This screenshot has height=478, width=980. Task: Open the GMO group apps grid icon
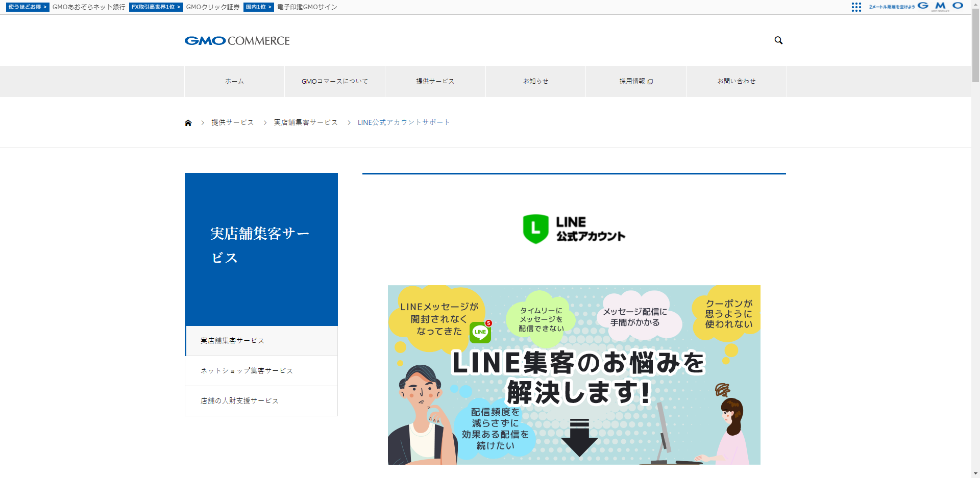click(x=856, y=7)
